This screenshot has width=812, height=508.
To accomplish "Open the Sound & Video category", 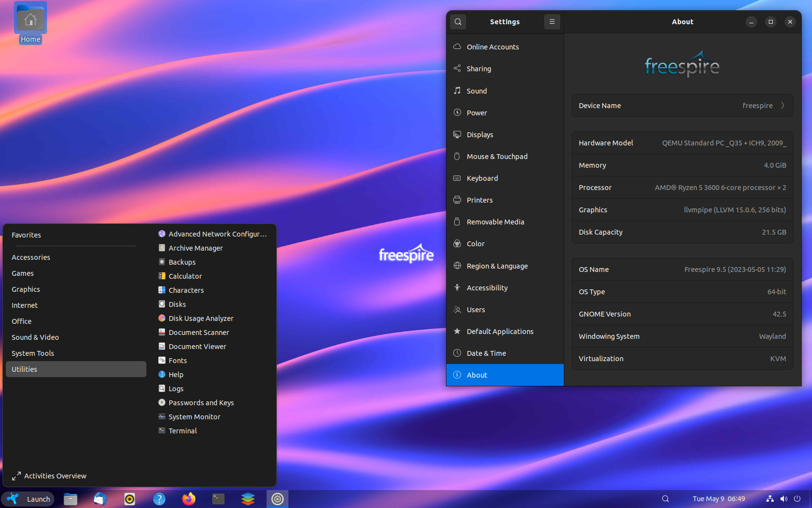I will [76, 337].
